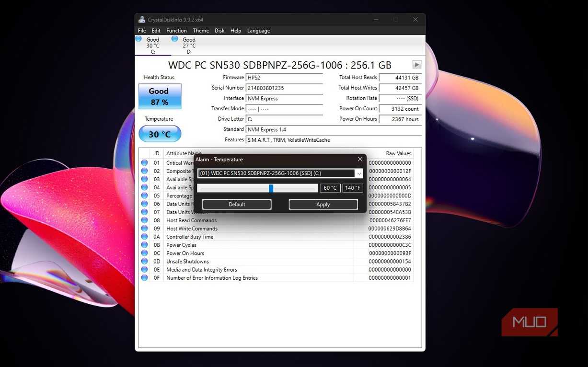Open the Language menu

click(x=258, y=31)
